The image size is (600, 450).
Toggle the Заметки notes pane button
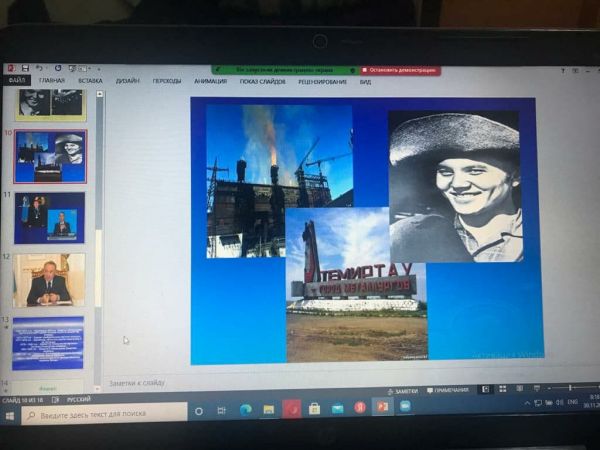pos(404,391)
